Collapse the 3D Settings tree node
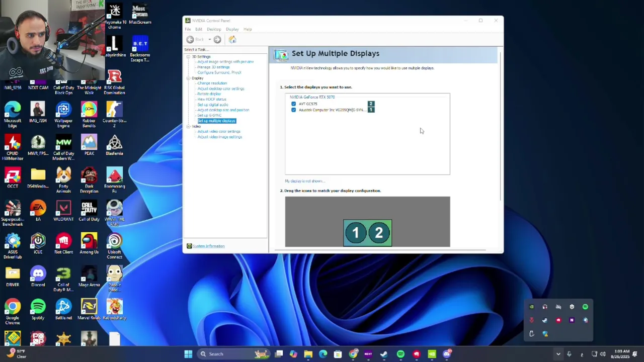 (x=188, y=57)
